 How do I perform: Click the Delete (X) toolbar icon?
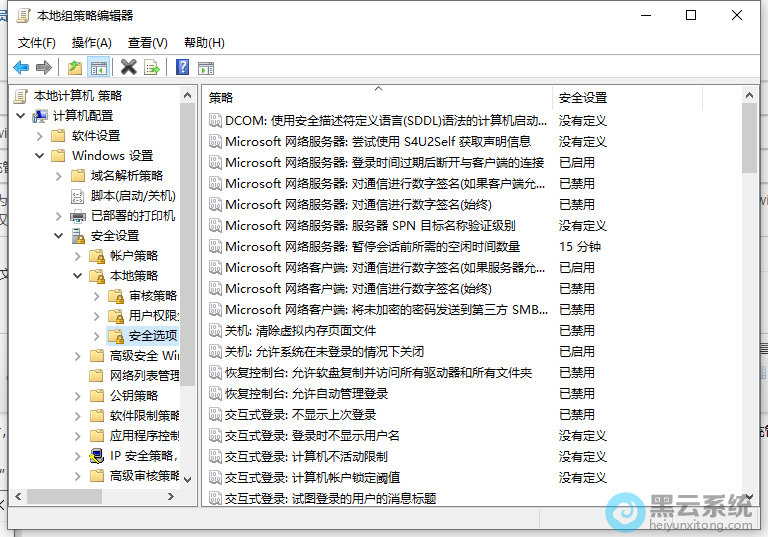point(128,67)
